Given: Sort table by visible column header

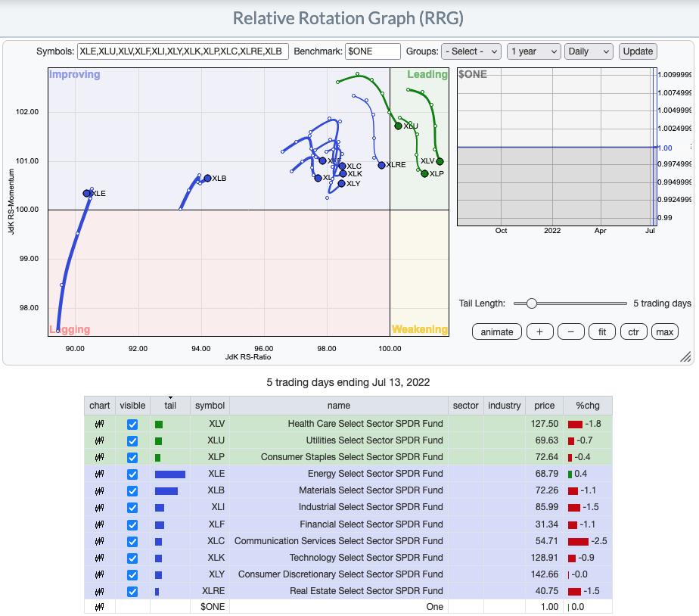Looking at the screenshot, I should tap(132, 406).
